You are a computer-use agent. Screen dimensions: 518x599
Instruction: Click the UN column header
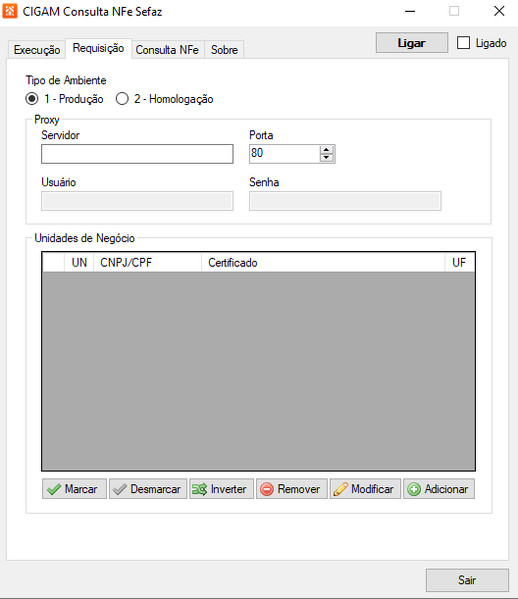(x=79, y=262)
